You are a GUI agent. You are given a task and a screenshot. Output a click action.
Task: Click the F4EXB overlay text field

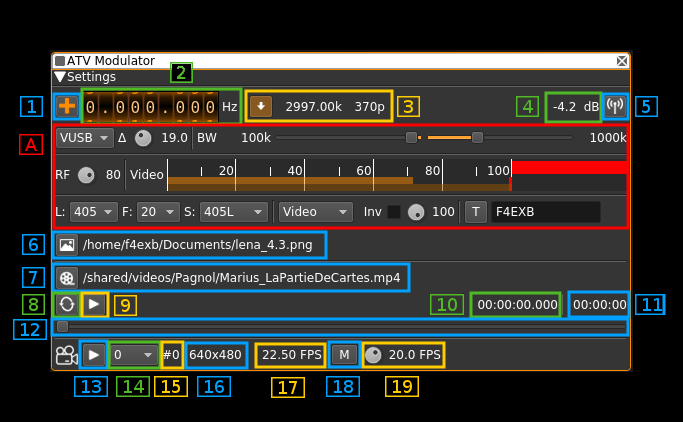545,212
